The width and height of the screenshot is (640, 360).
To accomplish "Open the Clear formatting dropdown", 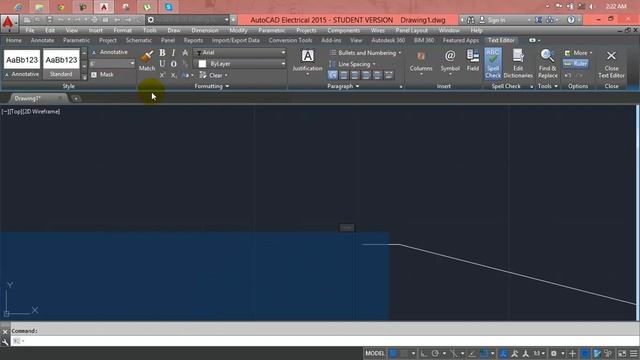I will (x=213, y=75).
